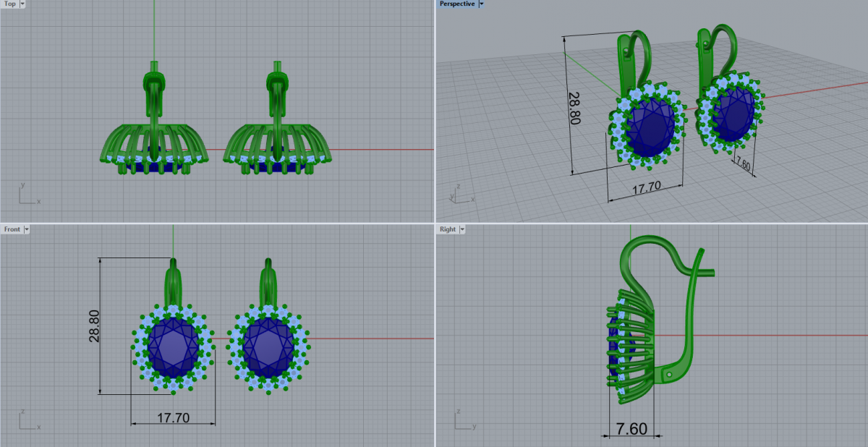Pick the left blue gemstone in Front viewport
This screenshot has width=868, height=447.
point(172,349)
